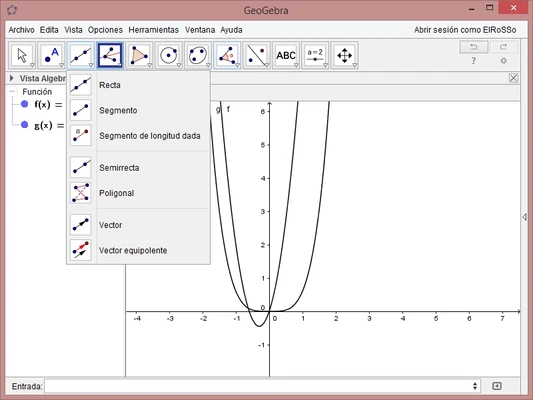Select the Ellipse conic tool
This screenshot has width=533, height=400.
tap(198, 55)
